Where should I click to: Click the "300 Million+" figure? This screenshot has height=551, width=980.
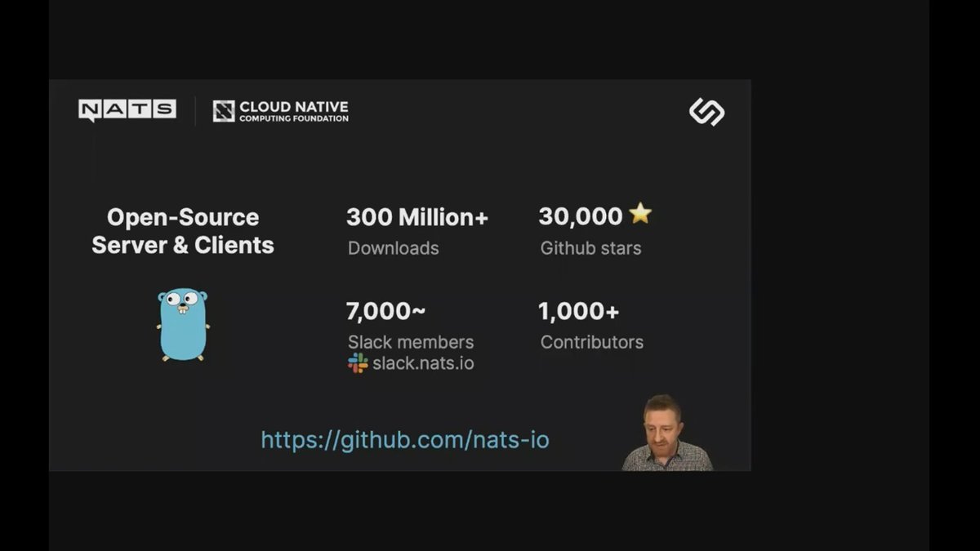tap(417, 217)
